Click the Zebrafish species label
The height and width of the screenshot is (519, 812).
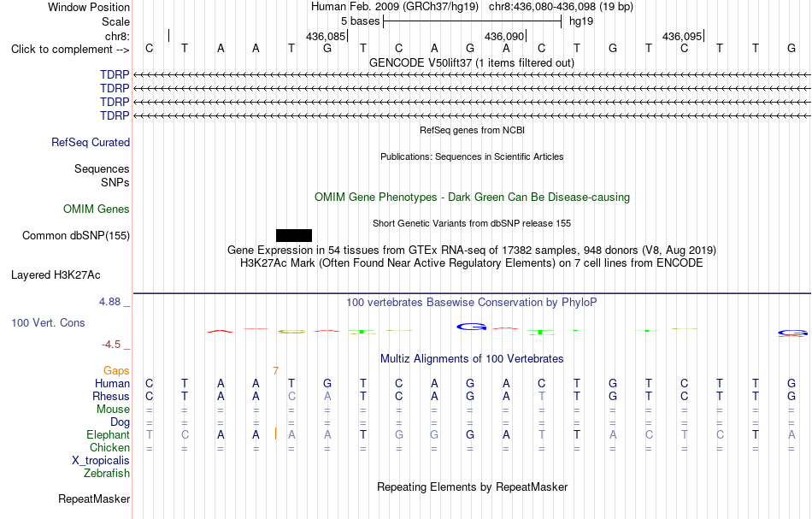point(107,474)
